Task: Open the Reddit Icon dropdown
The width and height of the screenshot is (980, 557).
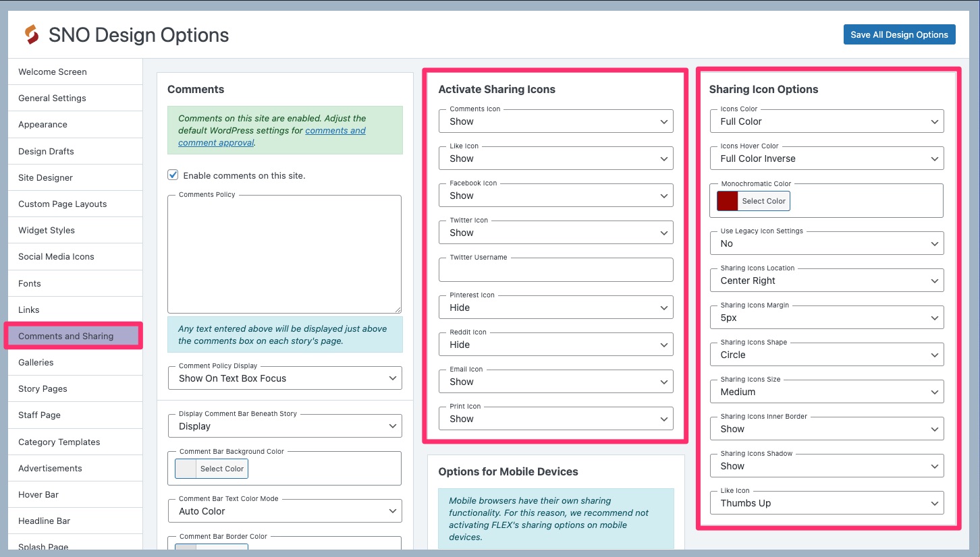Action: pyautogui.click(x=556, y=345)
